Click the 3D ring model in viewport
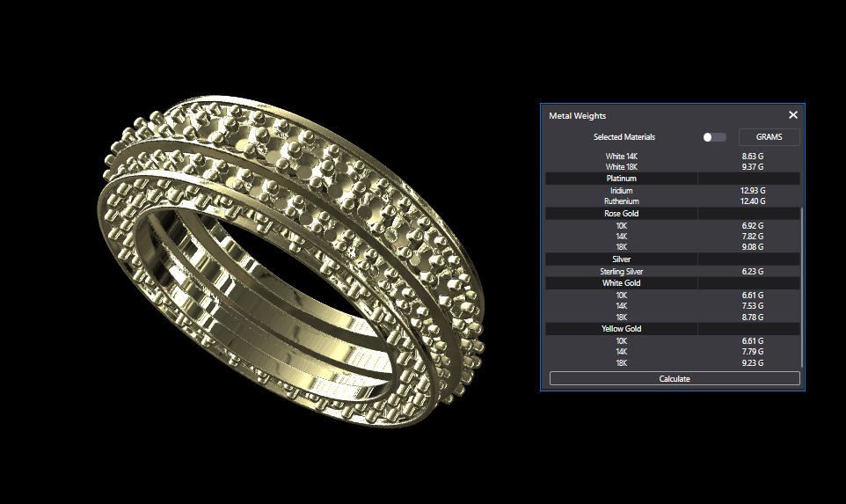The image size is (846, 504). click(291, 262)
